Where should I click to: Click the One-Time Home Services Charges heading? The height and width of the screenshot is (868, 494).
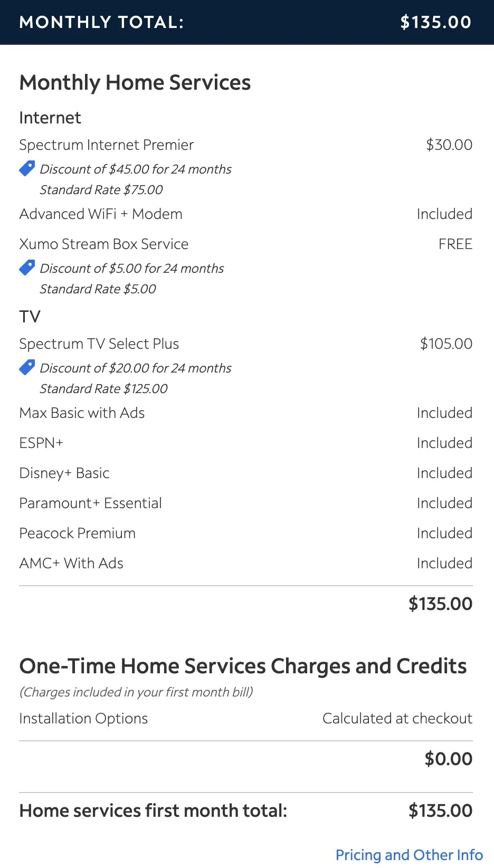click(243, 666)
